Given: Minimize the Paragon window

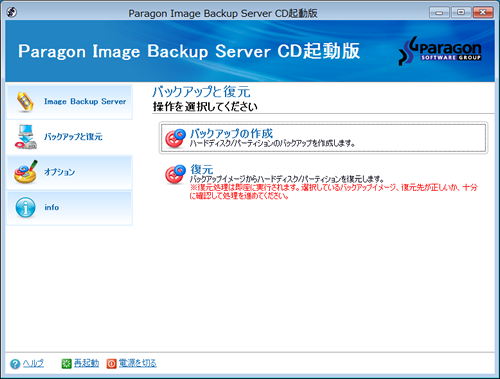Looking at the screenshot, I should [x=439, y=13].
